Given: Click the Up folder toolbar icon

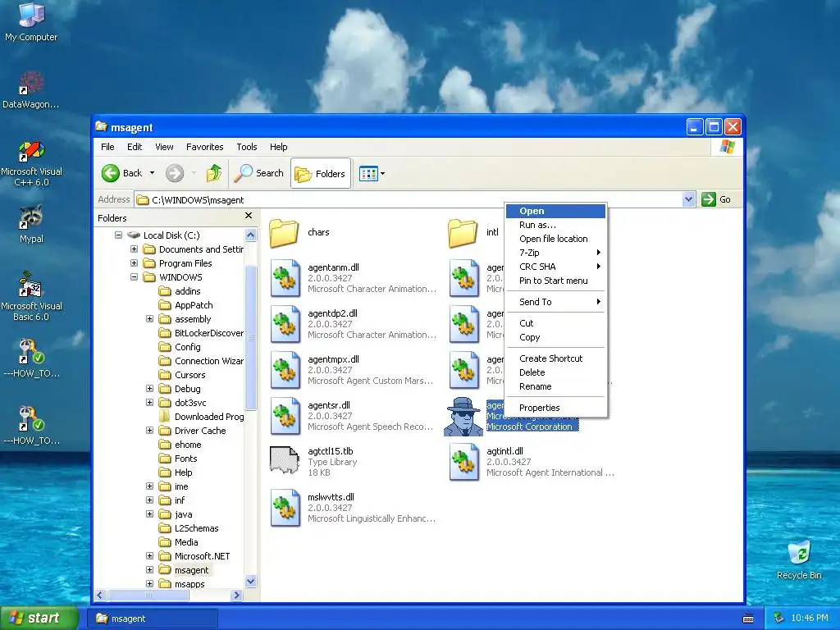Looking at the screenshot, I should [x=214, y=173].
